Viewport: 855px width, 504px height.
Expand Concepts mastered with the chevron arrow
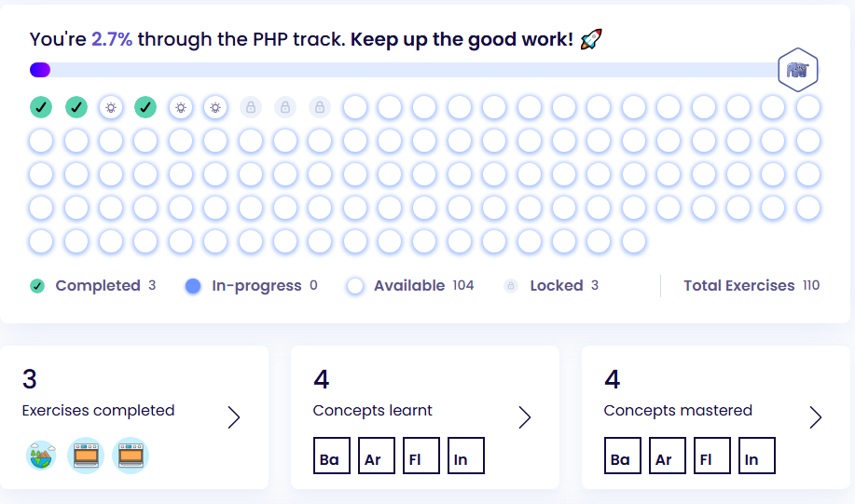pos(816,417)
